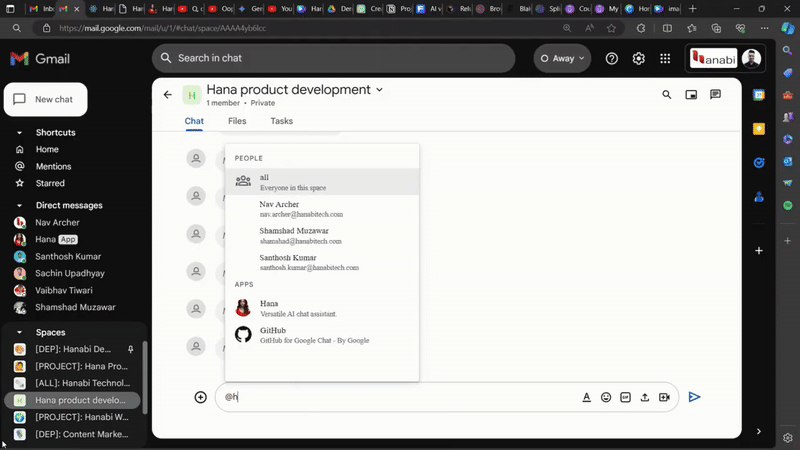The width and height of the screenshot is (800, 450).
Task: Open Tasks in the side panel
Action: click(x=759, y=163)
